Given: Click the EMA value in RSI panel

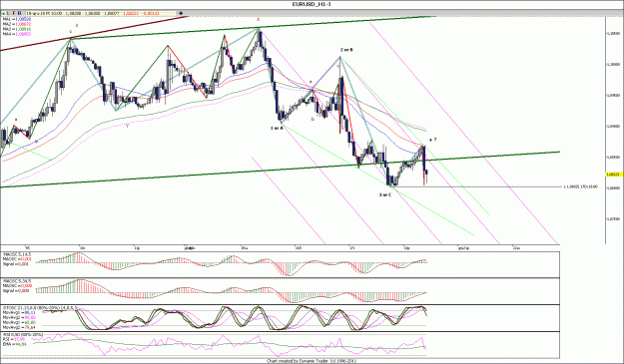Looking at the screenshot, I should tap(15, 344).
